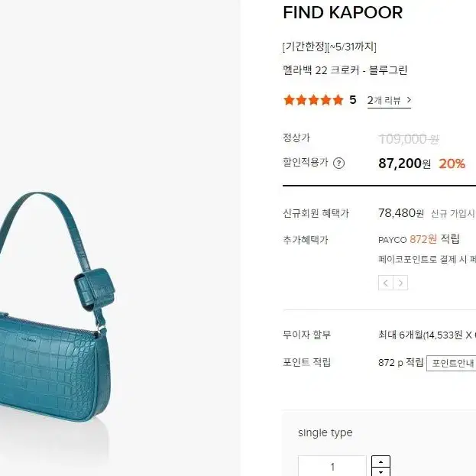Open the 2개 리뷰 reviews link

click(389, 100)
